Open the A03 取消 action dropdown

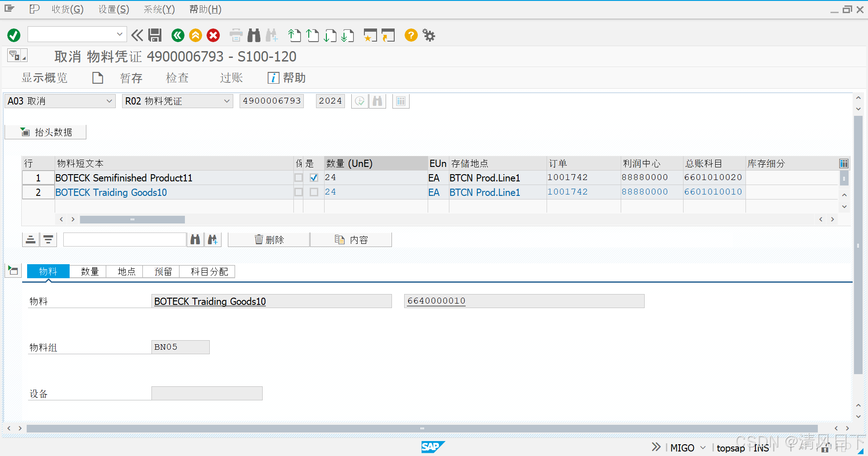109,101
